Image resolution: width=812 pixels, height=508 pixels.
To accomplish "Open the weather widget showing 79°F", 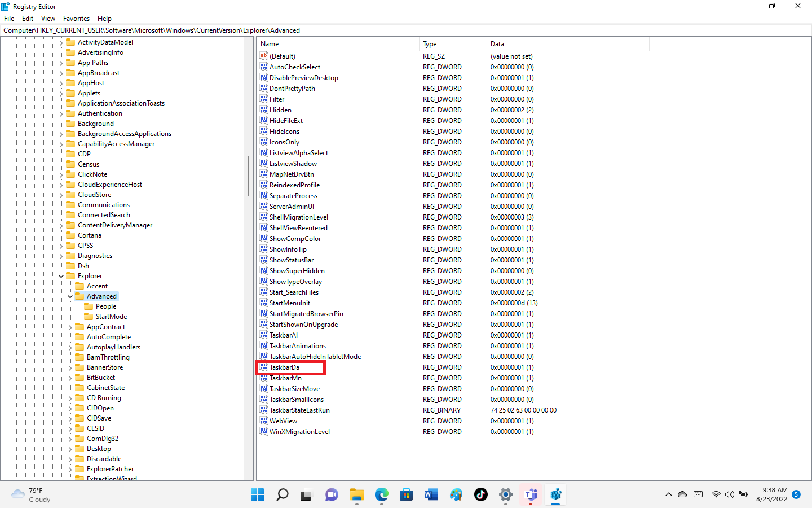I will click(x=32, y=495).
